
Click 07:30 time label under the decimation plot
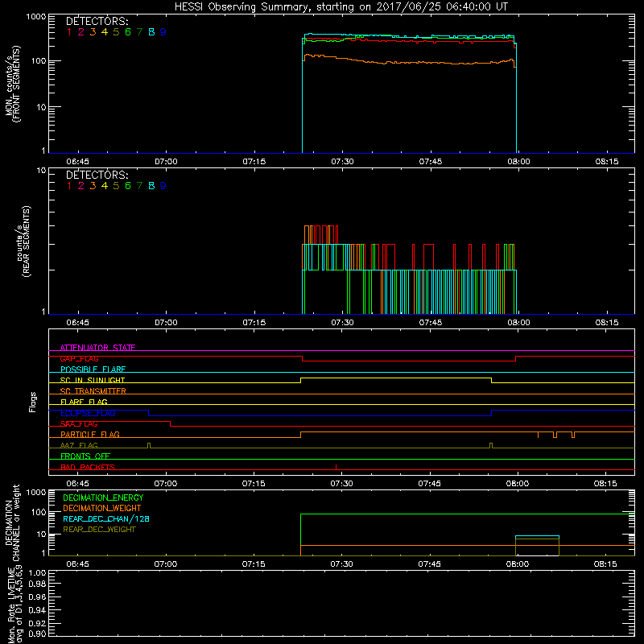[x=341, y=564]
